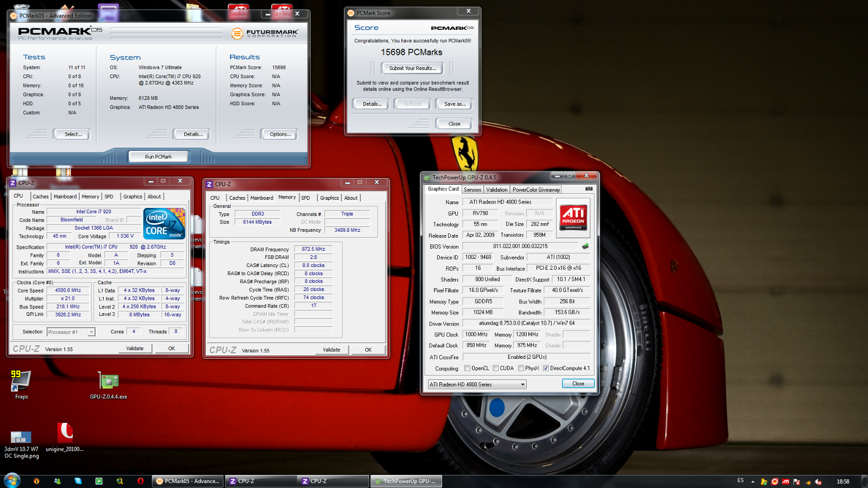Viewport: 868px width, 488px height.
Task: Click TechPowerUp GPU taskbar button
Action: 406,481
